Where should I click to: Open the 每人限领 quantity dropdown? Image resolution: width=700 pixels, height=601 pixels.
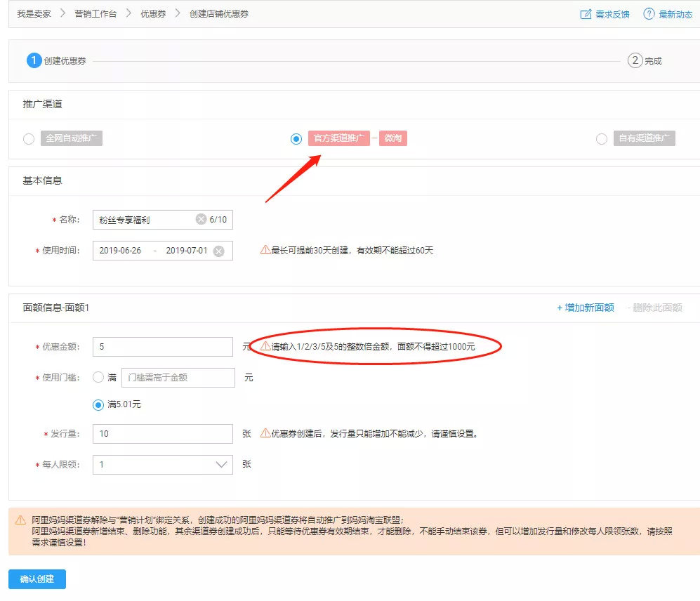click(221, 464)
